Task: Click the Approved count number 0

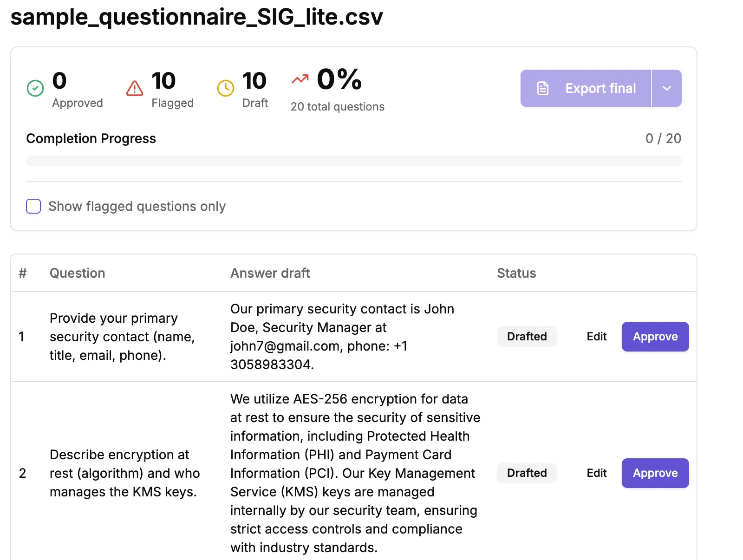Action: [59, 81]
